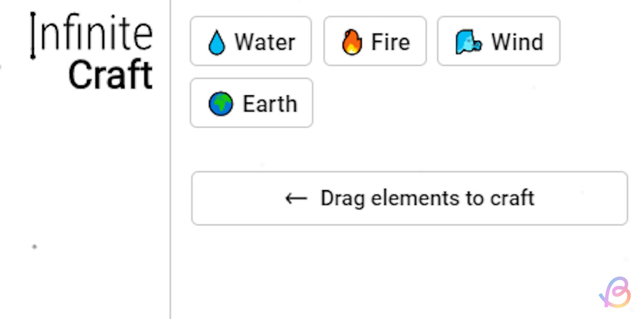
Task: Click the word Earth on its tile
Action: [270, 104]
